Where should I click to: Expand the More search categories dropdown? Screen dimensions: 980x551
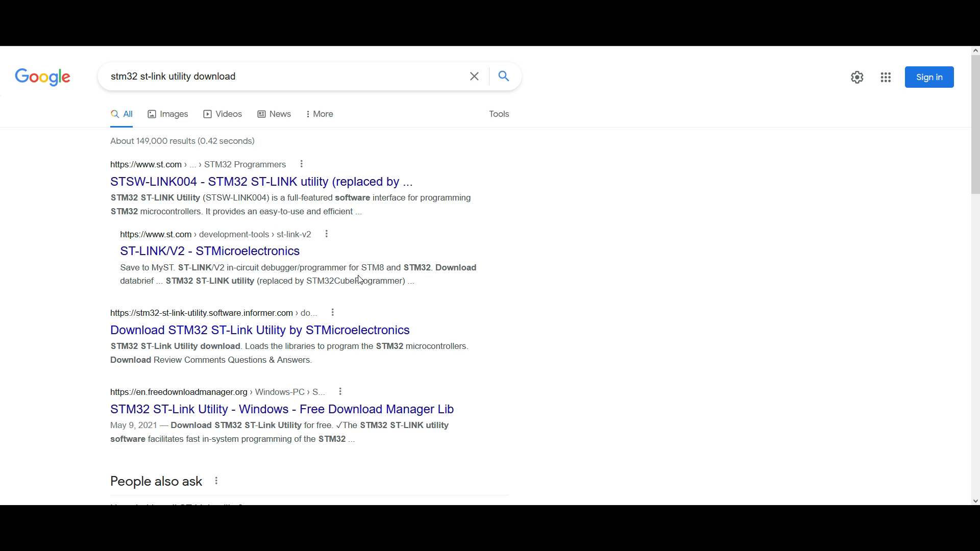(320, 114)
